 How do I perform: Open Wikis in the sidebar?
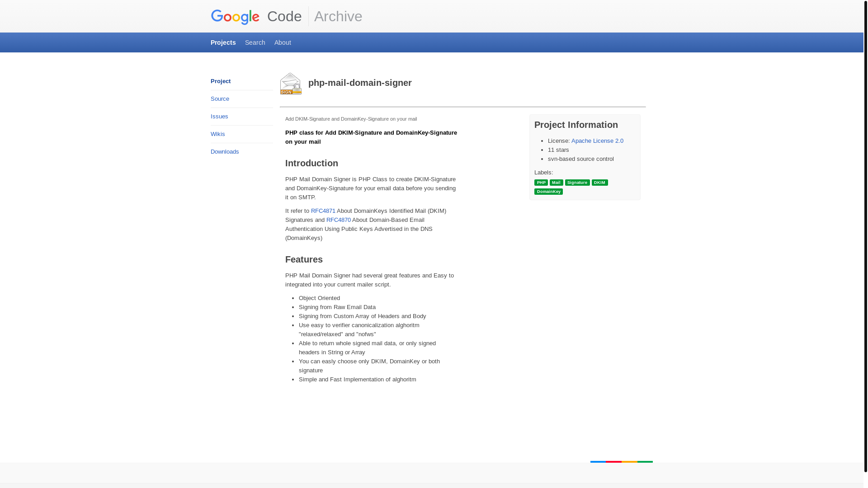[x=217, y=134]
